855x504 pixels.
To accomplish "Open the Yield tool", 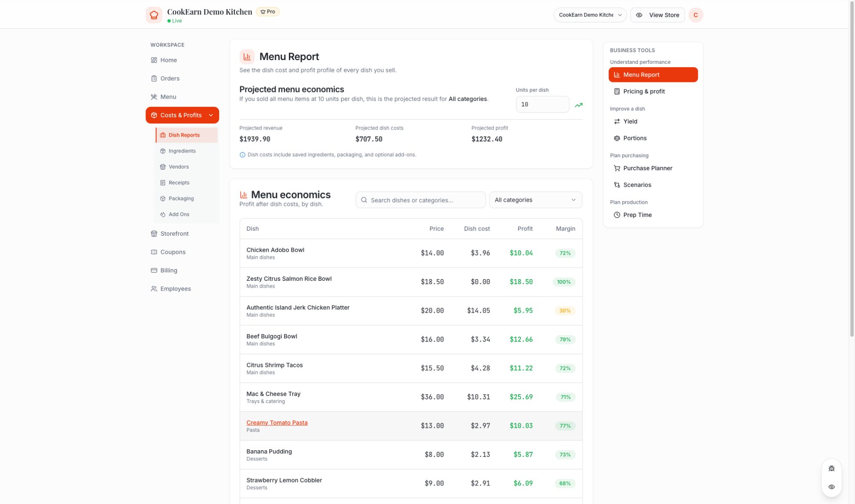I will (x=653, y=121).
